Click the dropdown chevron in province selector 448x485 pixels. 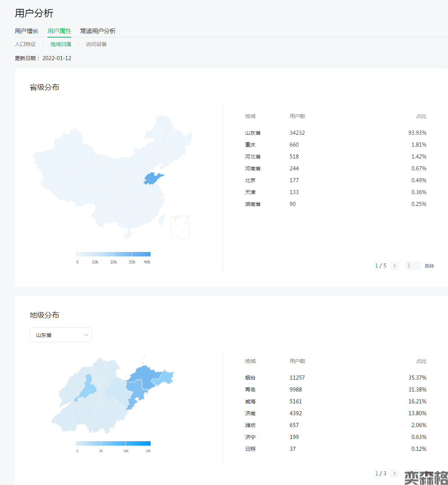coord(86,335)
